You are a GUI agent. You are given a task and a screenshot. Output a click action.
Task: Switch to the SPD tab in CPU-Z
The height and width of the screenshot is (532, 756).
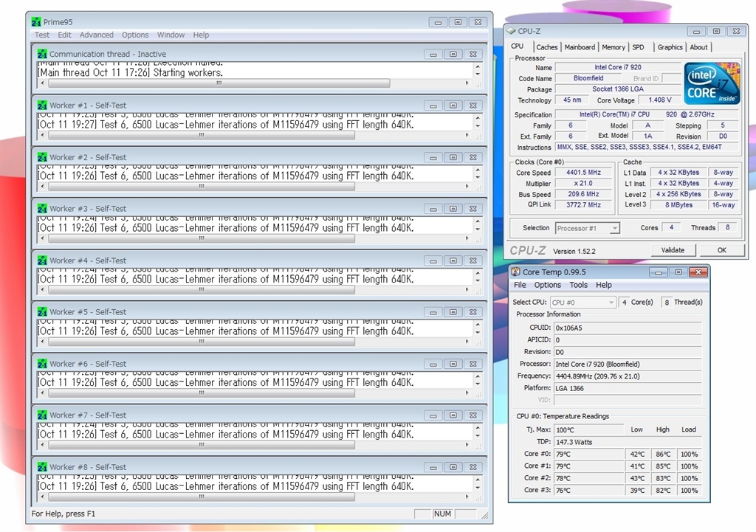click(639, 47)
